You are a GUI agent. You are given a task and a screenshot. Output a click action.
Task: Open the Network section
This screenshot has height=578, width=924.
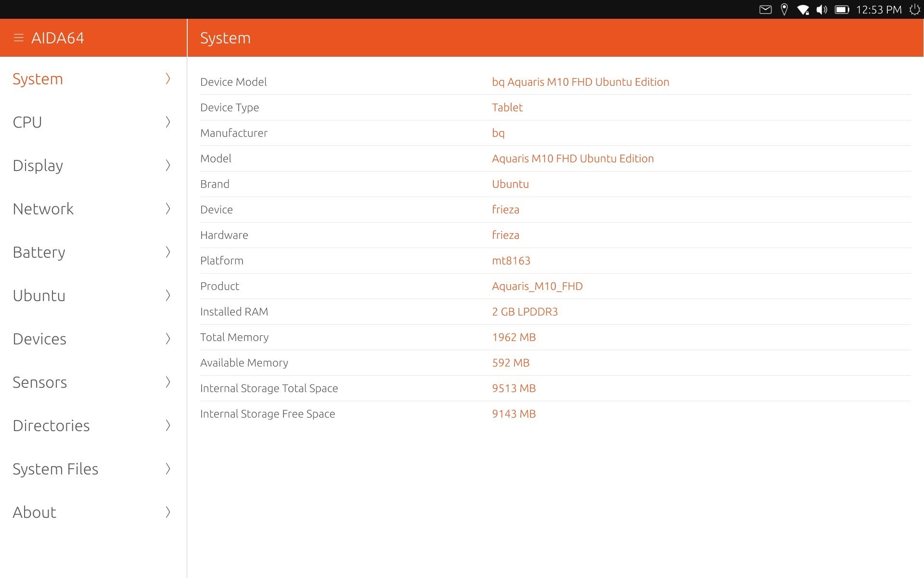(43, 209)
